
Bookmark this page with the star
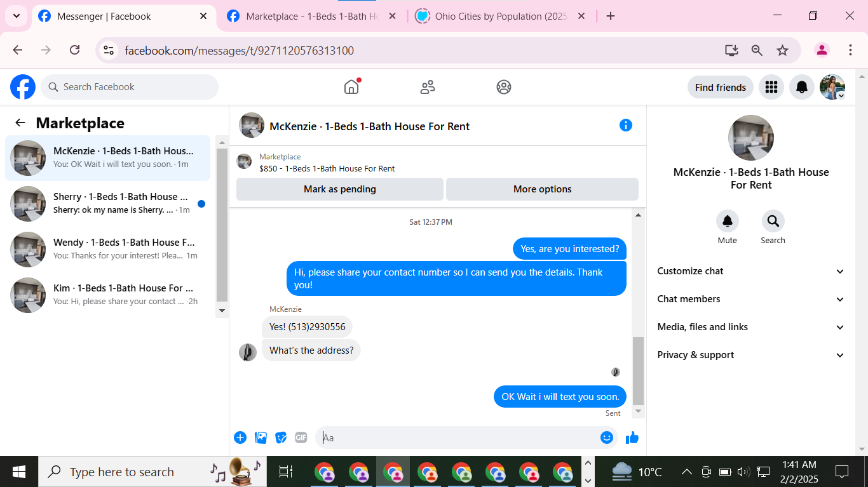point(783,50)
